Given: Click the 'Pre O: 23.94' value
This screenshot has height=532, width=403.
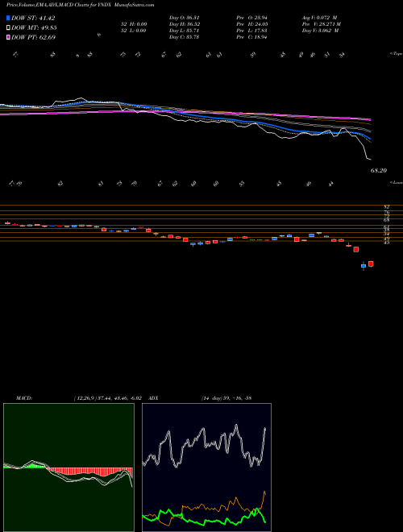Looking at the screenshot, I should [251, 18].
